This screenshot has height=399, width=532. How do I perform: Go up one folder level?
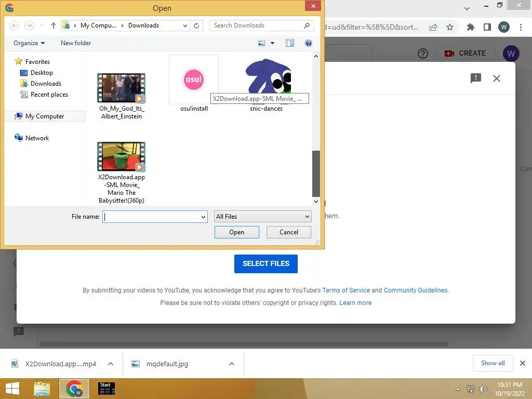54,25
